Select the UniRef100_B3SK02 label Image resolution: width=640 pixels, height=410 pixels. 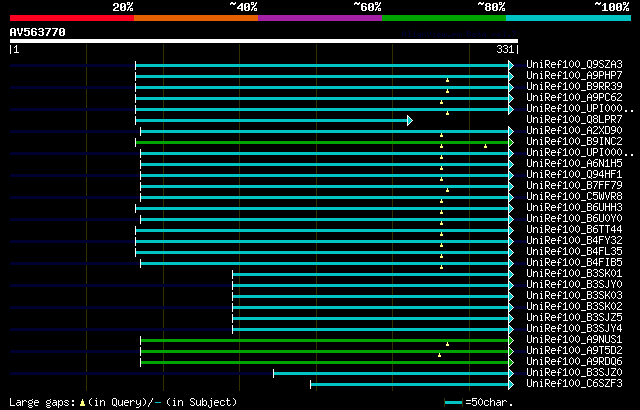[574, 307]
